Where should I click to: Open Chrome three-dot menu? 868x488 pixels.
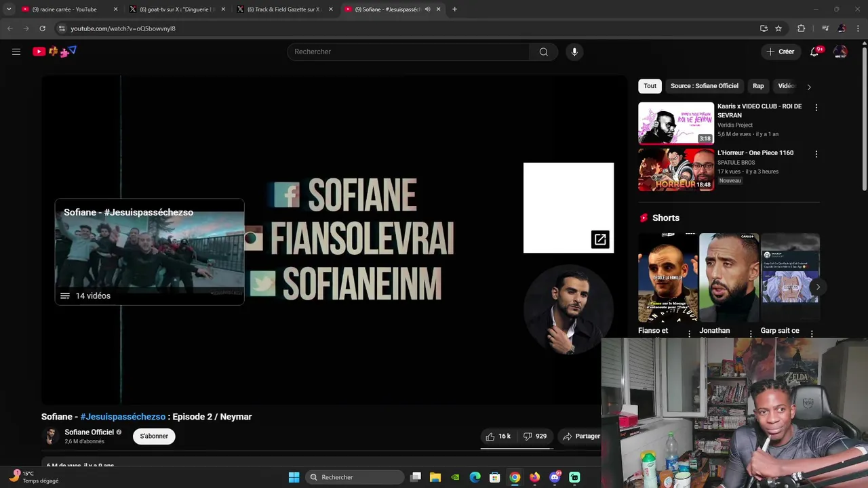858,28
